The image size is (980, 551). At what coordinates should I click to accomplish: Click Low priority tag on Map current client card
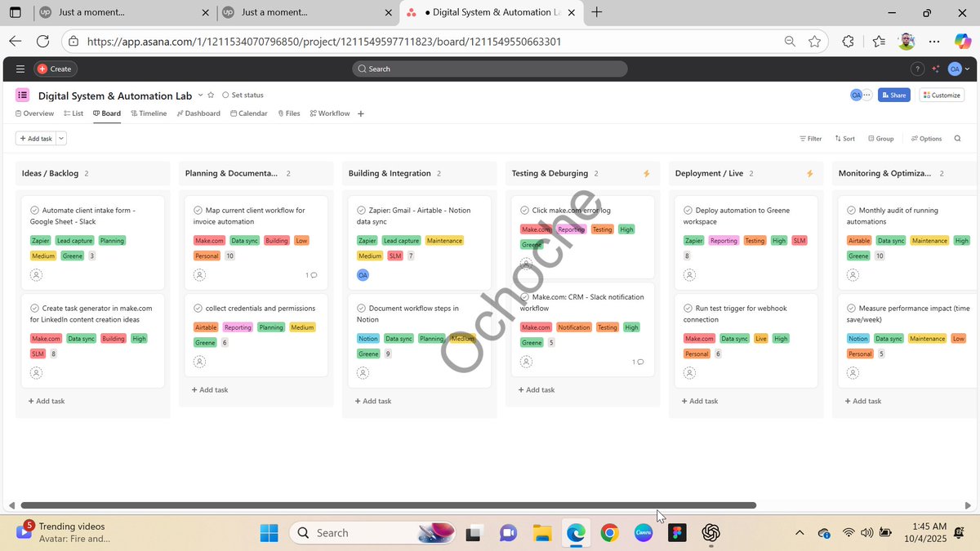pyautogui.click(x=301, y=241)
